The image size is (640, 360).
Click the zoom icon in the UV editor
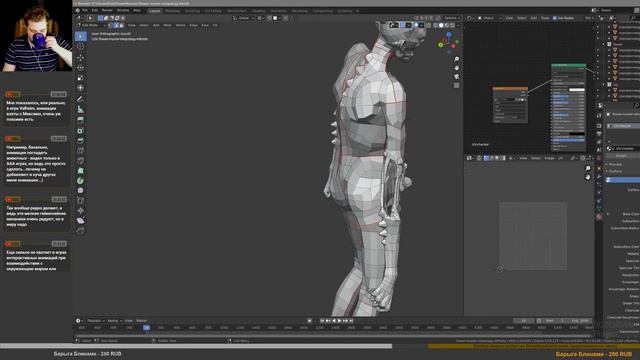[x=588, y=169]
